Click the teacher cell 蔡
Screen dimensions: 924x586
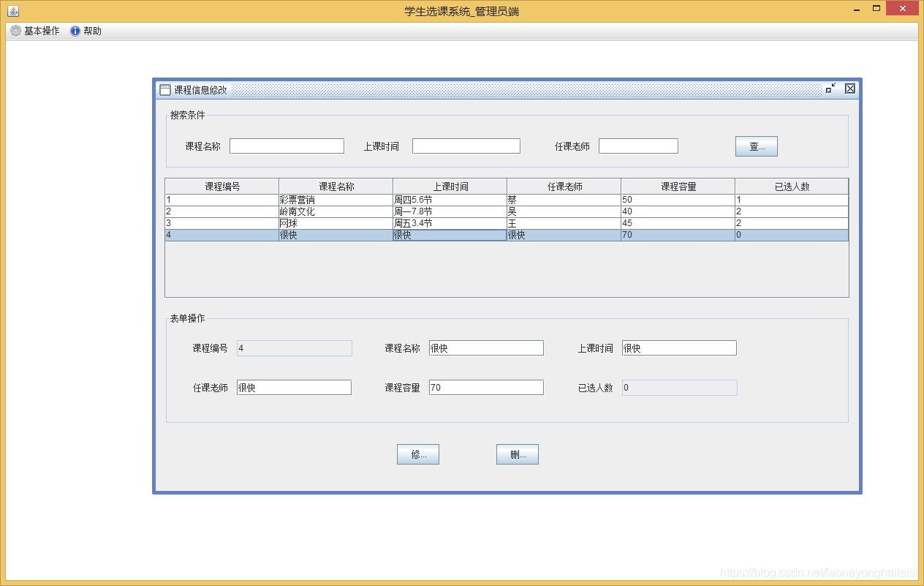(x=564, y=200)
